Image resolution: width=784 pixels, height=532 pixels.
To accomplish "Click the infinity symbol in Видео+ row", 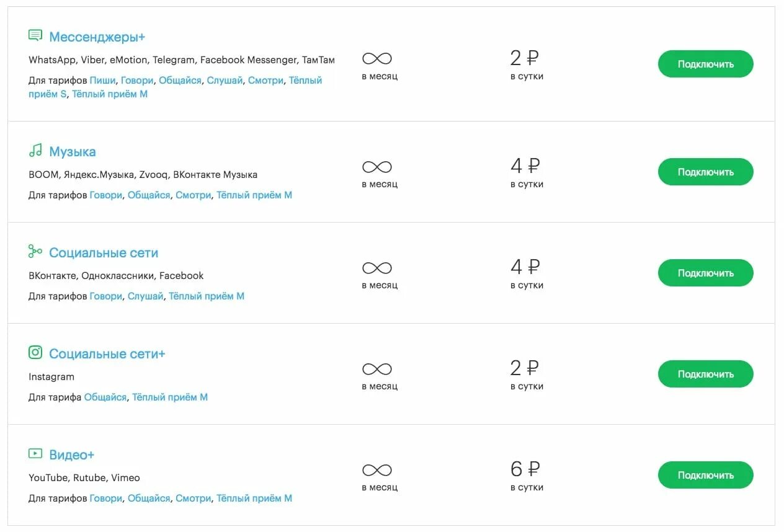I will tap(377, 470).
